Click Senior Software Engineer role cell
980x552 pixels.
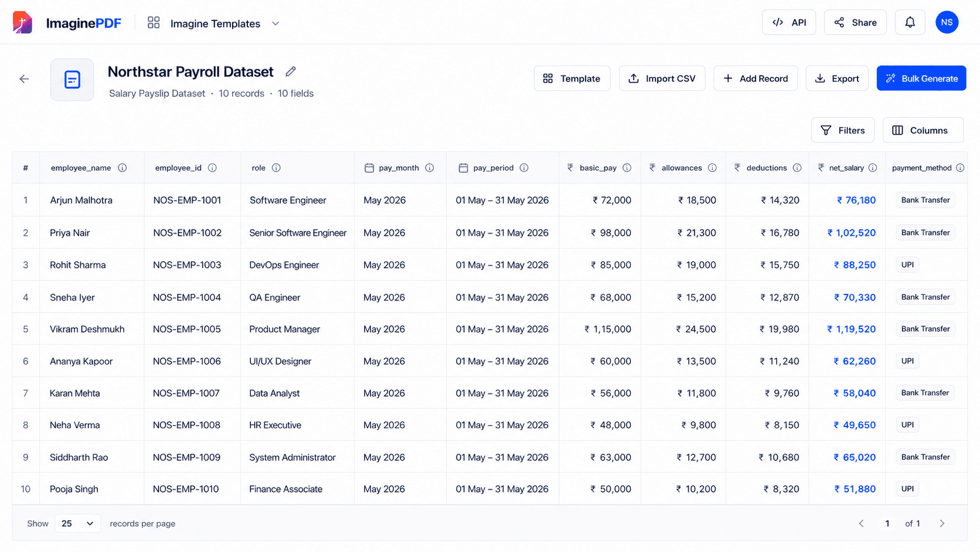298,233
